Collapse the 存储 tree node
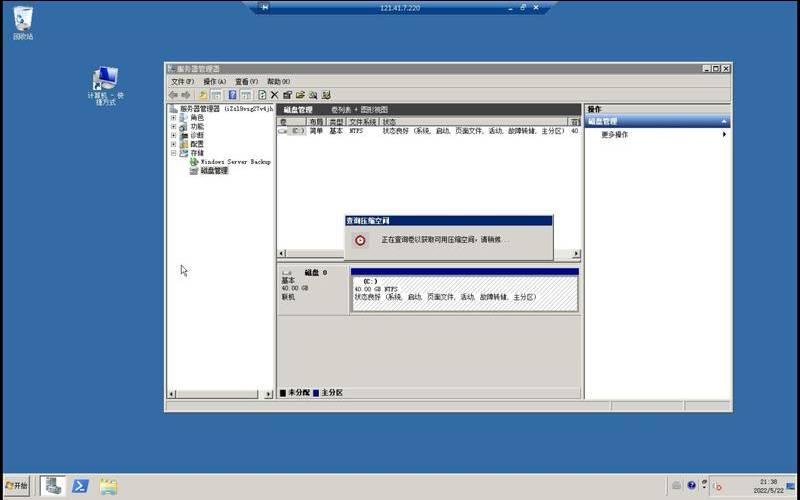This screenshot has height=500, width=800. click(173, 153)
